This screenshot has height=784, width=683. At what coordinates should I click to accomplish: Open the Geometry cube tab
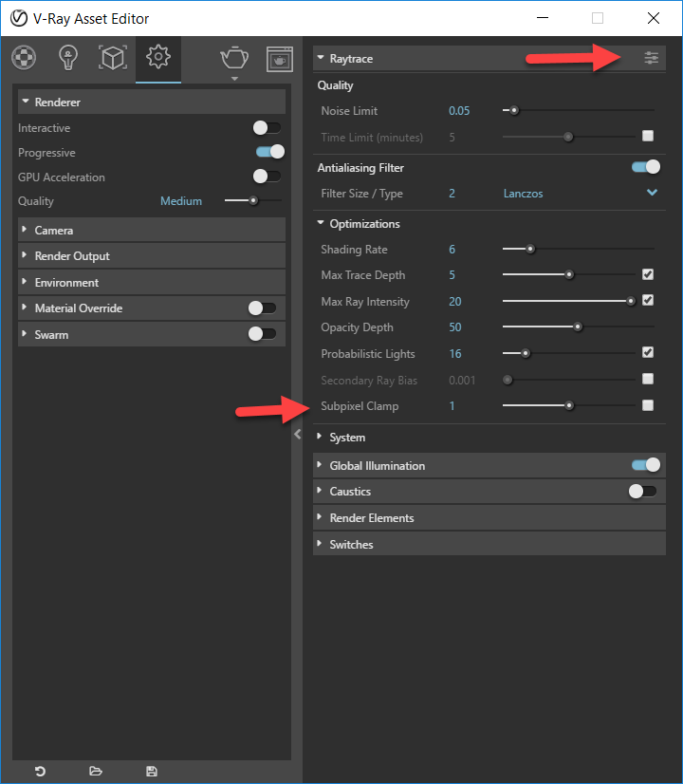coord(113,58)
